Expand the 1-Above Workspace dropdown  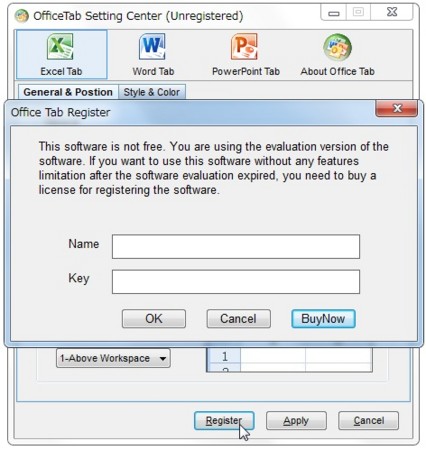click(113, 358)
